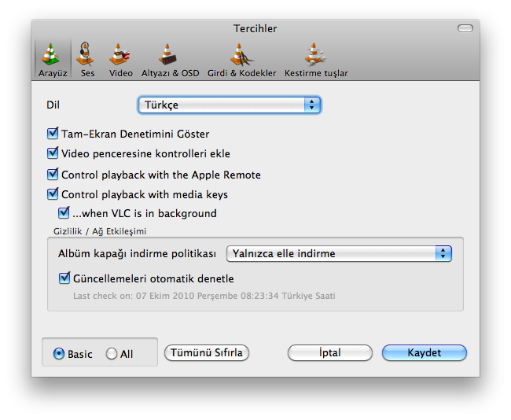The height and width of the screenshot is (420, 511).
Task: Uncheck Tam-Ekran Denetimini Göster
Action: (53, 134)
